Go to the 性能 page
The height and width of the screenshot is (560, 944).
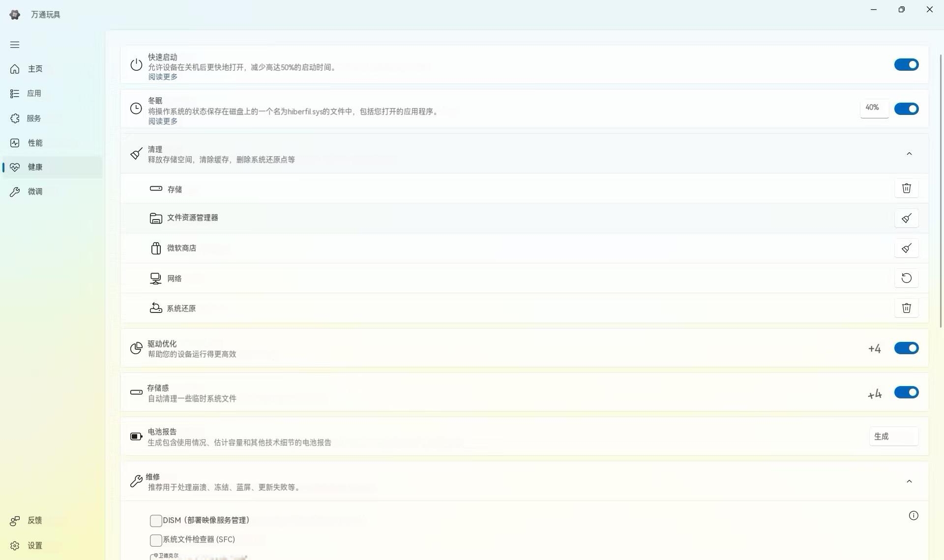point(34,143)
